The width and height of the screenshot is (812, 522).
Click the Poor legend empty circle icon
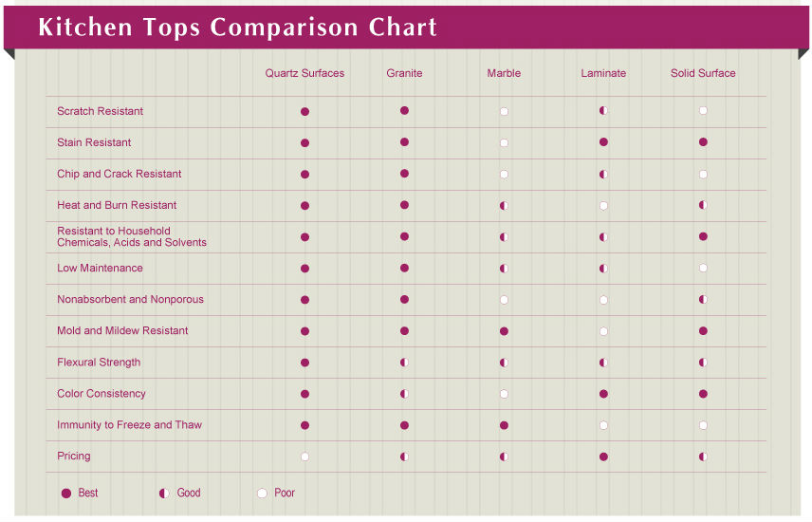[262, 493]
